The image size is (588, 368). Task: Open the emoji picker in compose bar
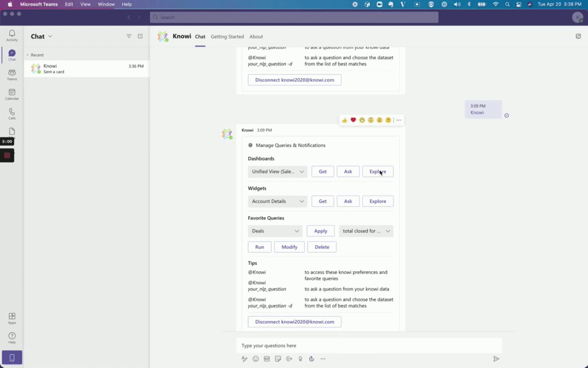coord(255,359)
